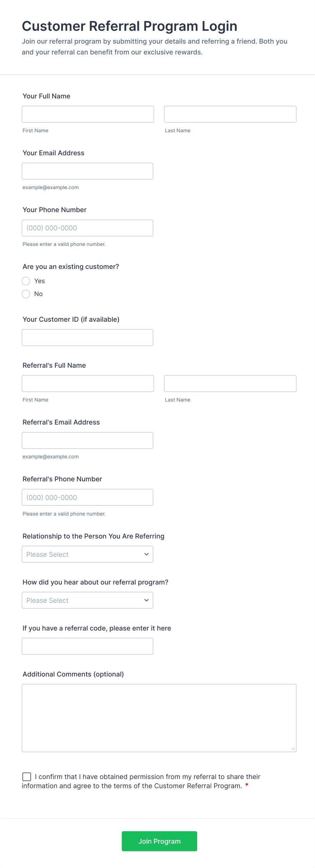Viewport: 315px width, 868px height.
Task: Click the Your Phone Number field
Action: tap(87, 228)
